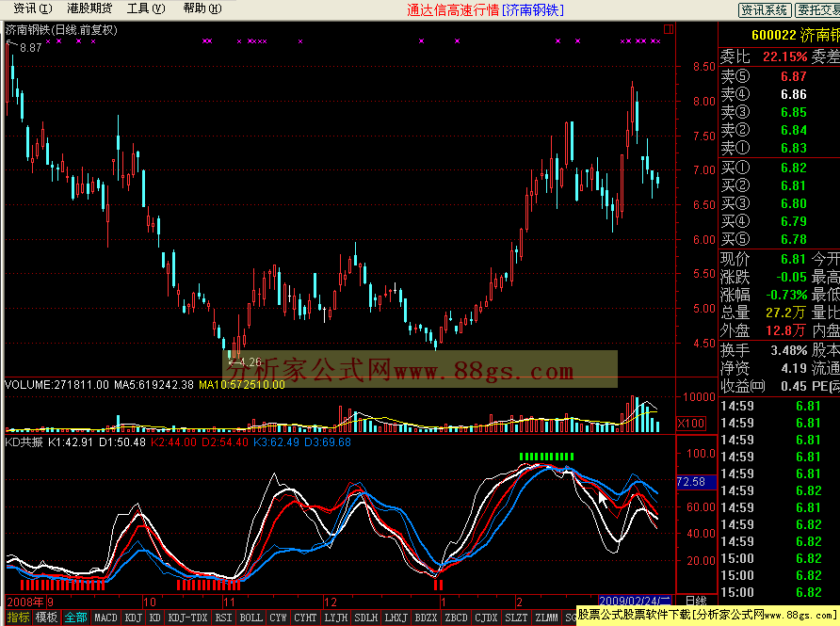Select the LHXJ indicator tab

tap(396, 618)
